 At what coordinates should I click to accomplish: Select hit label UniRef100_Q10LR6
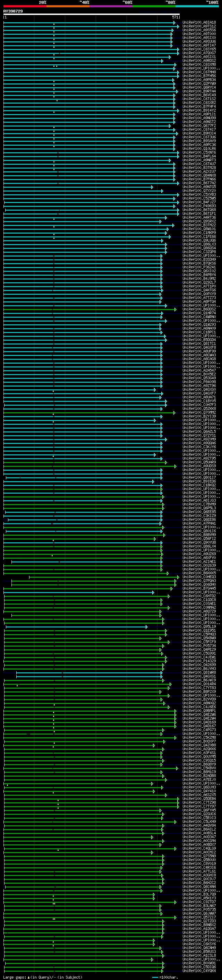[199, 149]
